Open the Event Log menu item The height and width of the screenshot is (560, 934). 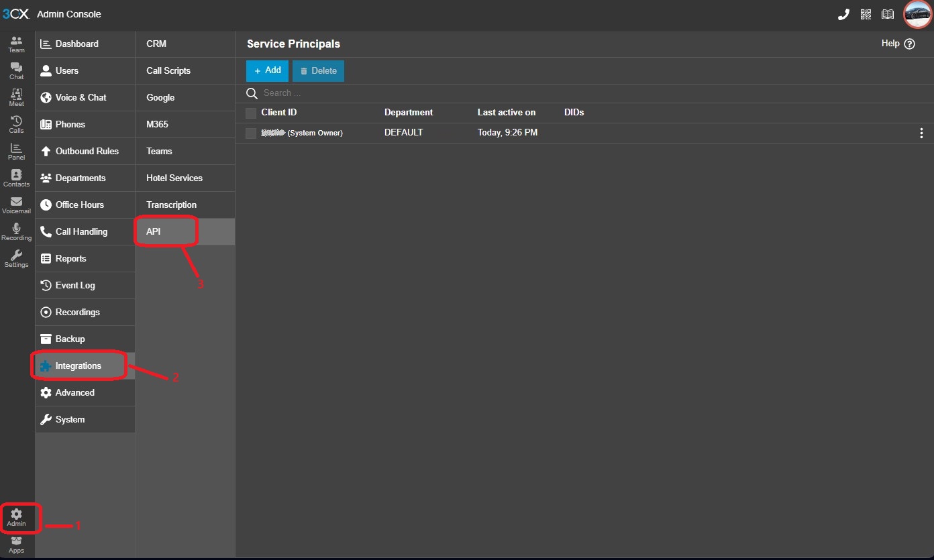[85, 285]
